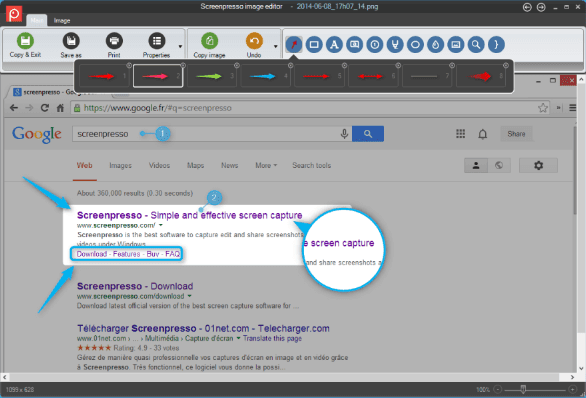Go to next image in title bar
This screenshot has height=398, width=586.
(541, 7)
